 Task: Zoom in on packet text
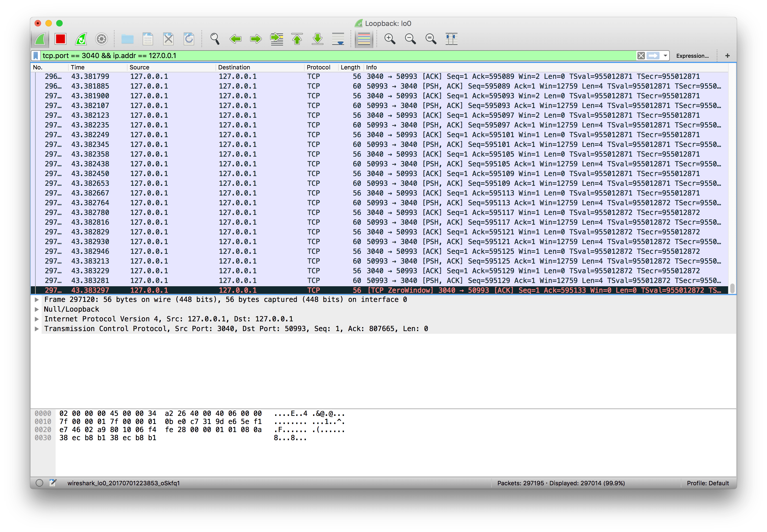390,39
